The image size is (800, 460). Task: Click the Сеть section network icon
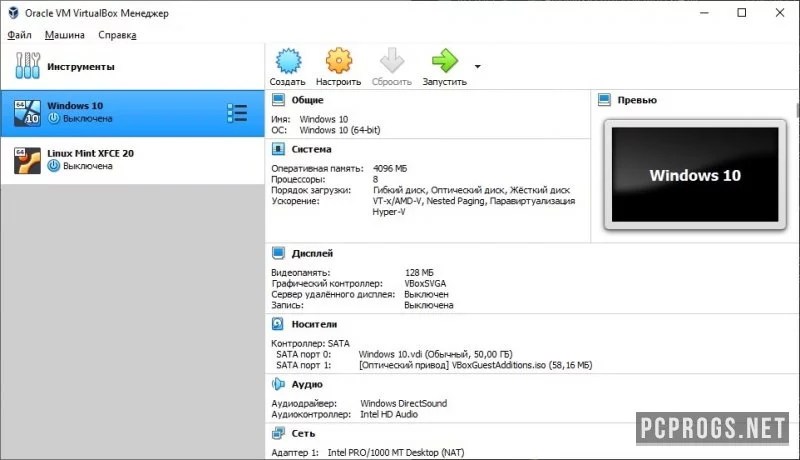pyautogui.click(x=278, y=433)
